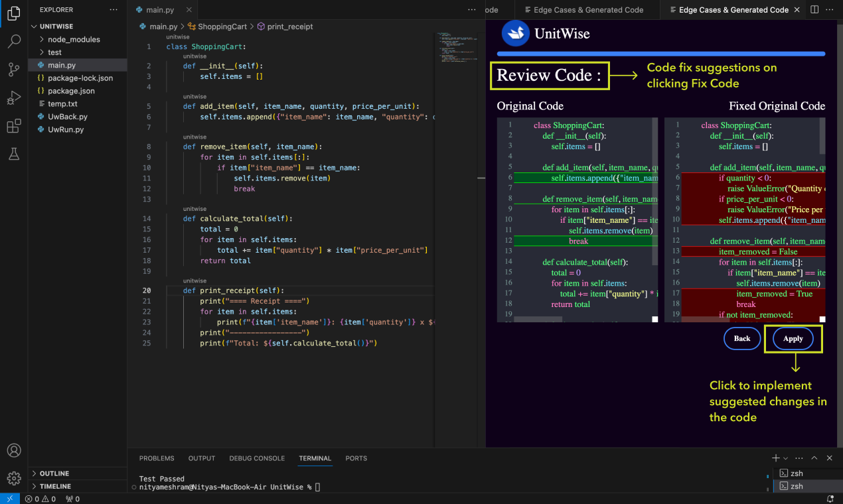Viewport: 843px width, 504px height.
Task: Click the Fixed Original Code vertical scrollbar
Action: click(822, 136)
